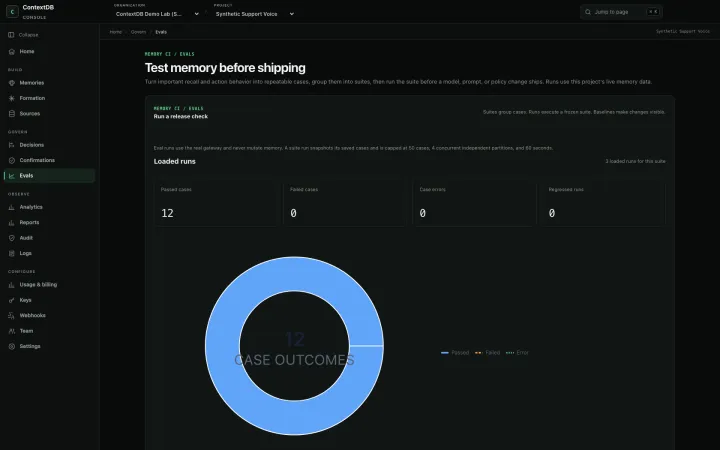This screenshot has height=450, width=720.
Task: Click the Evals breadcrumb
Action: tap(161, 32)
